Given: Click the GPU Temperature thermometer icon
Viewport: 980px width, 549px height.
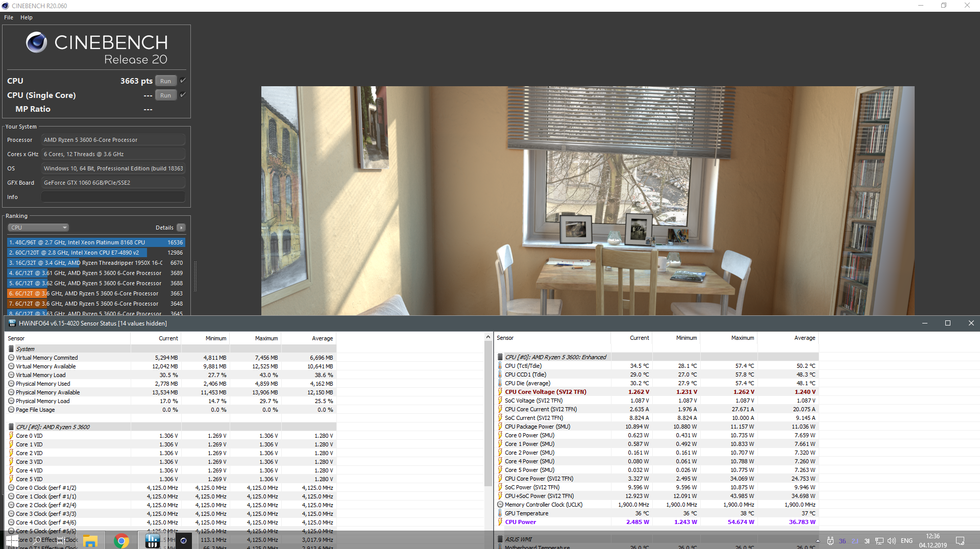Looking at the screenshot, I should (x=500, y=513).
